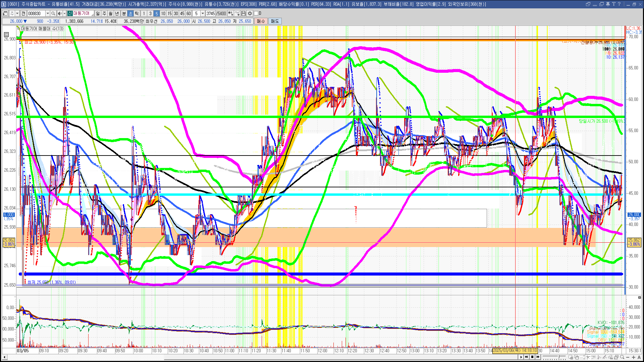Zoom out with minus icon at bottom
Image resolution: width=644 pixels, height=362 pixels.
pos(628,357)
